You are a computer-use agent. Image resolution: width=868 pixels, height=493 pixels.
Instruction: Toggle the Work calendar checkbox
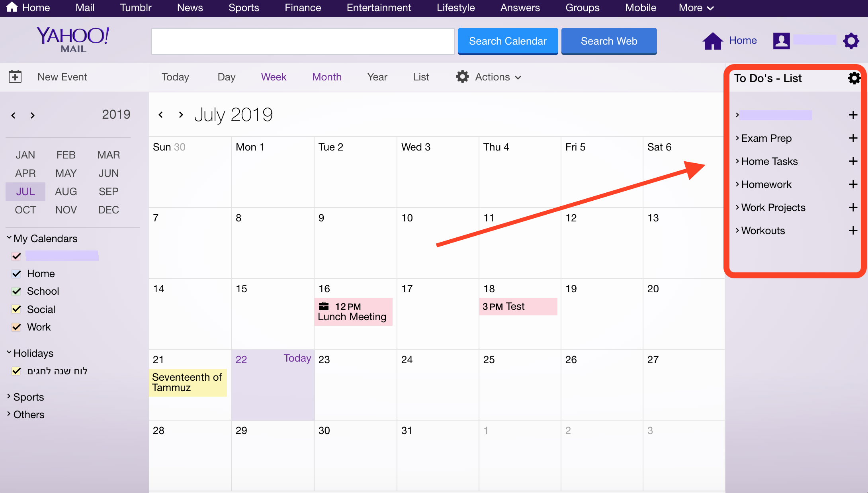(16, 327)
